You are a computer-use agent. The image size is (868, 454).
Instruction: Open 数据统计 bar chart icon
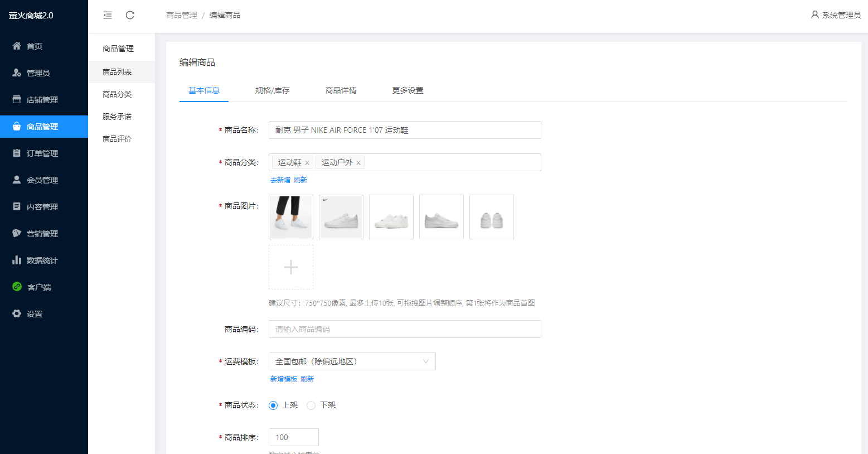(17, 260)
